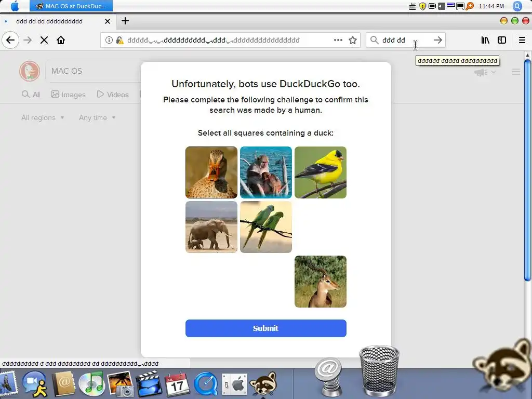Open a new tab with plus button

tap(125, 21)
